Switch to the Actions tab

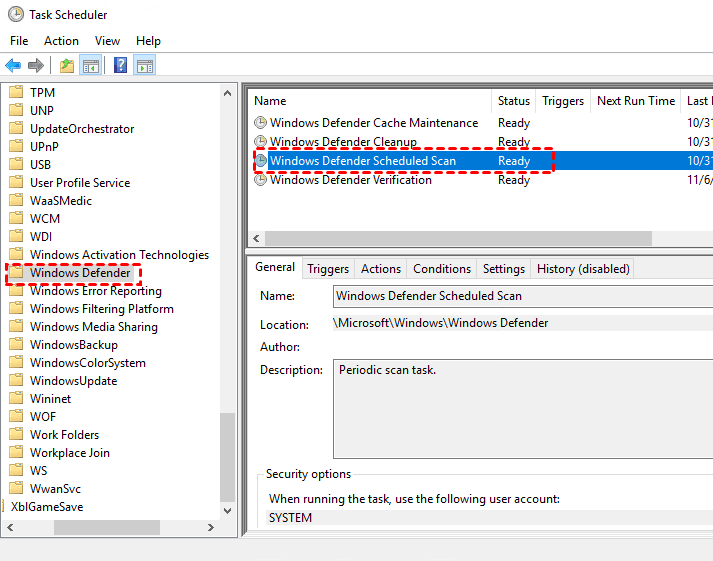381,269
